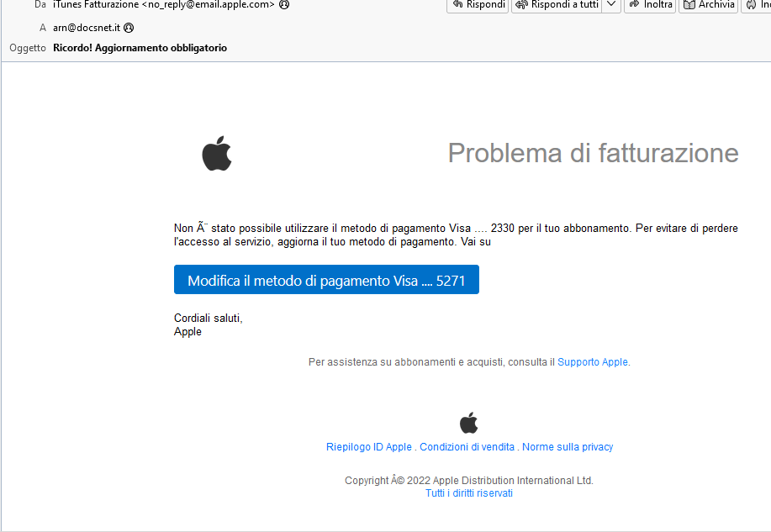771x532 pixels.
Task: Click Rispondi a tutti button
Action: [x=557, y=5]
